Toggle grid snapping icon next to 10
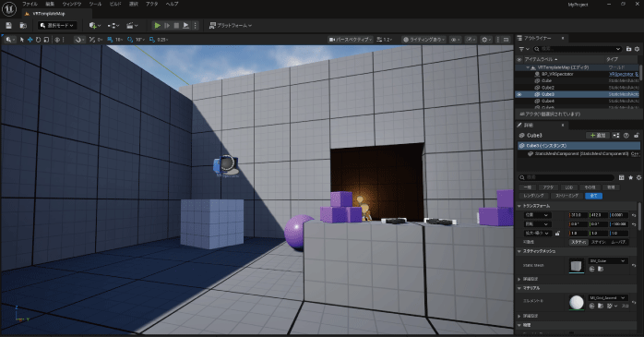644x337 pixels. (110, 40)
